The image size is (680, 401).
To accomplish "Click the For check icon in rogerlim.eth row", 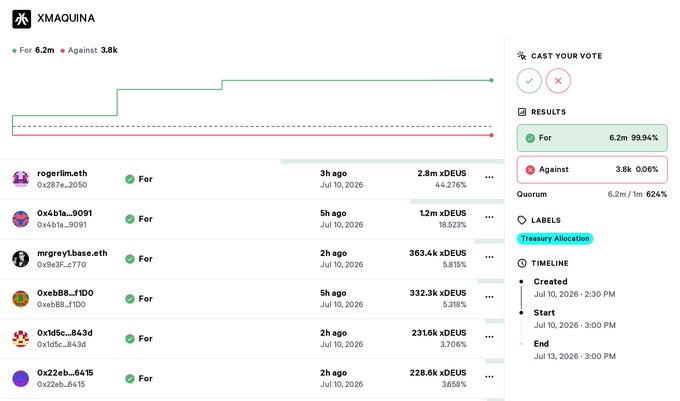I will [x=130, y=179].
